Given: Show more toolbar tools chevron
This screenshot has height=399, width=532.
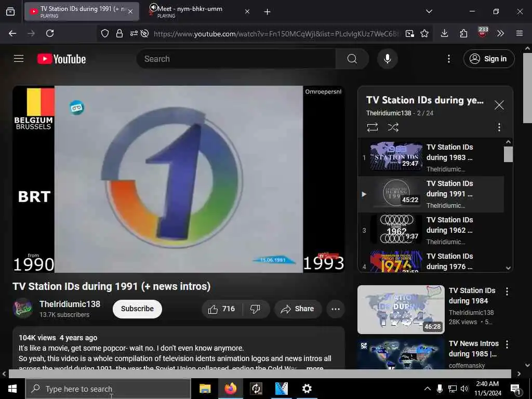Looking at the screenshot, I should (x=500, y=33).
